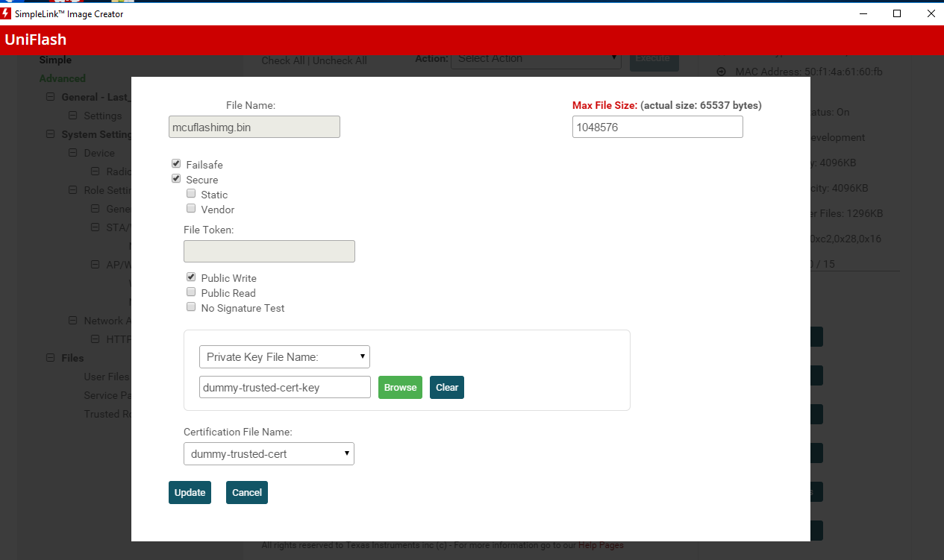
Task: Collapse the Device tree node
Action: pyautogui.click(x=72, y=153)
